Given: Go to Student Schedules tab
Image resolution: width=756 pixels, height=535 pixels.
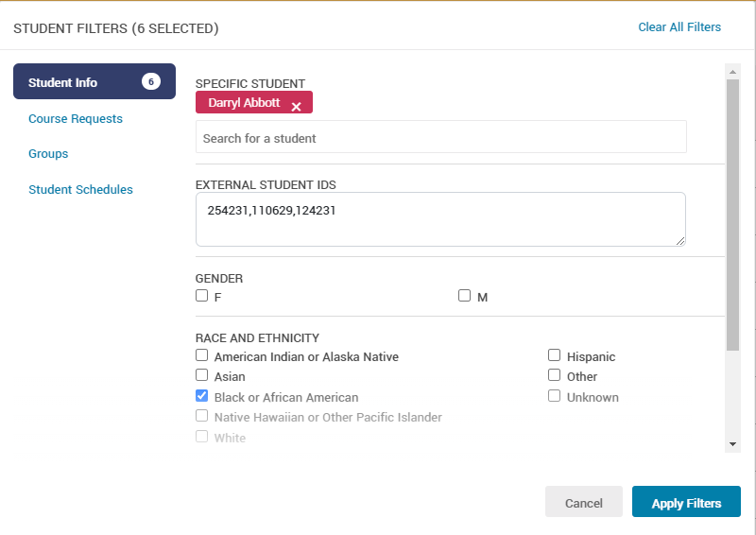Looking at the screenshot, I should [x=80, y=190].
